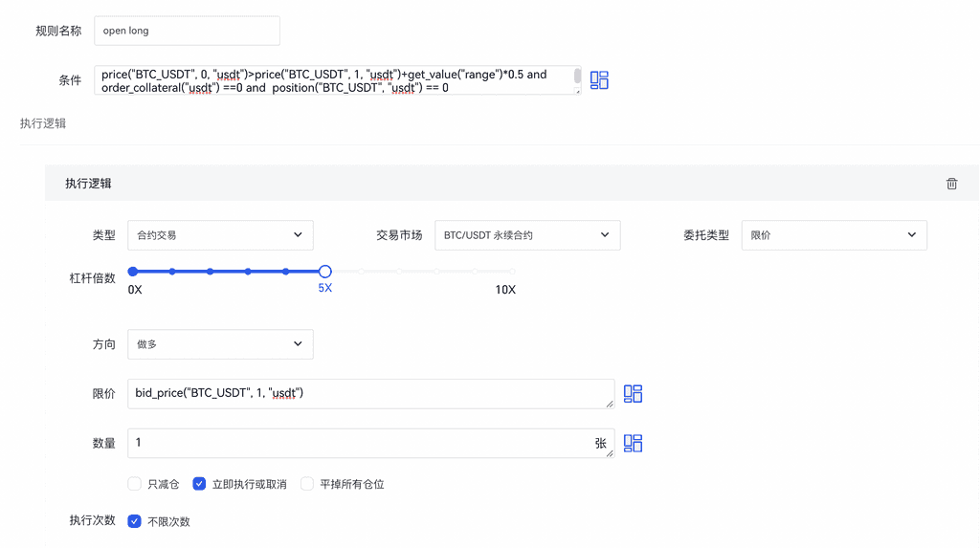Viewport: 980px width, 548px height.
Task: Click the 5X leverage slider handle
Action: tap(324, 272)
